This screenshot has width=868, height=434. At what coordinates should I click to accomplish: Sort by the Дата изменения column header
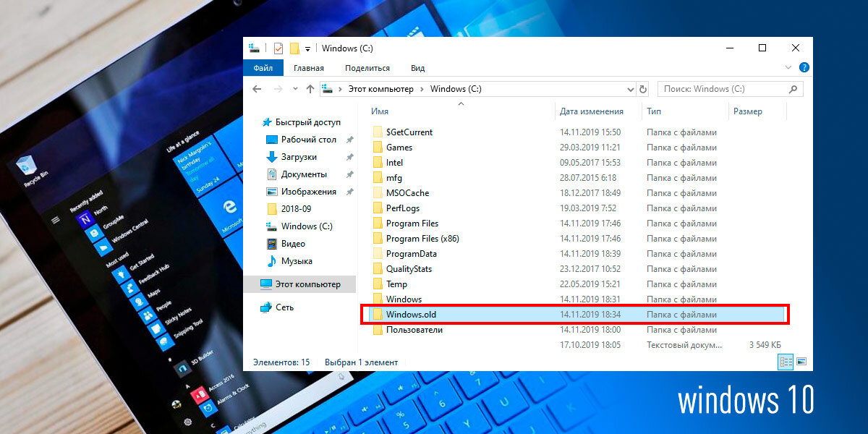click(x=592, y=111)
